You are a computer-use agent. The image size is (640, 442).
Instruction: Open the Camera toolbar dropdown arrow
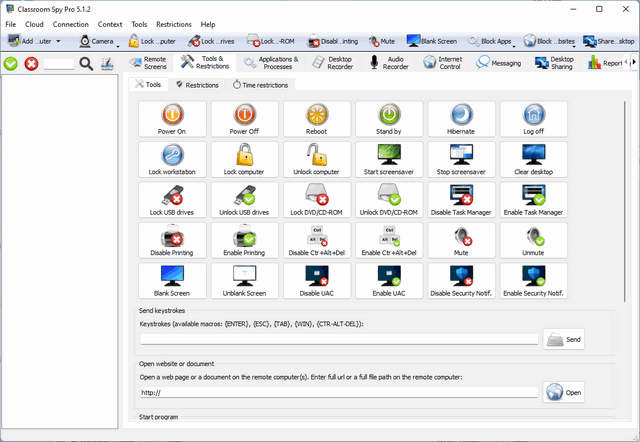click(120, 43)
